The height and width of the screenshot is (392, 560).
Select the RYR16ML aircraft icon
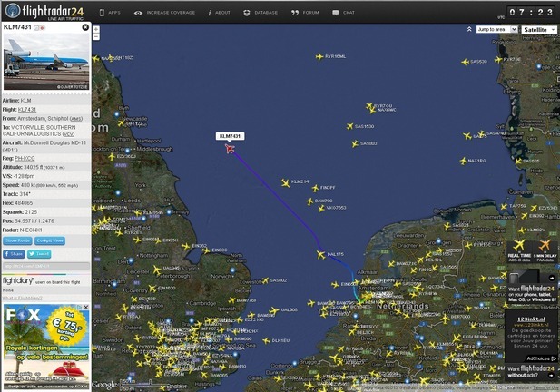pos(319,57)
